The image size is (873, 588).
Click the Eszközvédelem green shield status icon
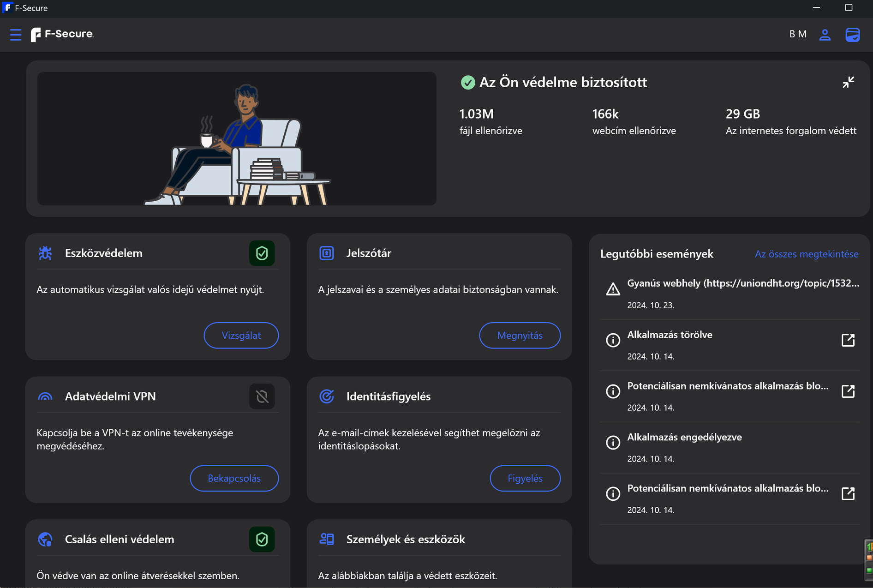point(262,253)
